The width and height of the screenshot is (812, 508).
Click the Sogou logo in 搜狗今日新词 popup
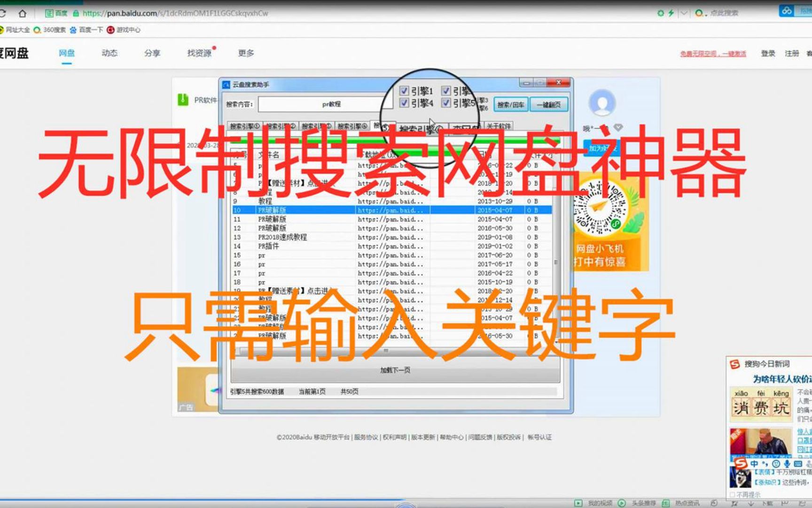click(x=734, y=364)
